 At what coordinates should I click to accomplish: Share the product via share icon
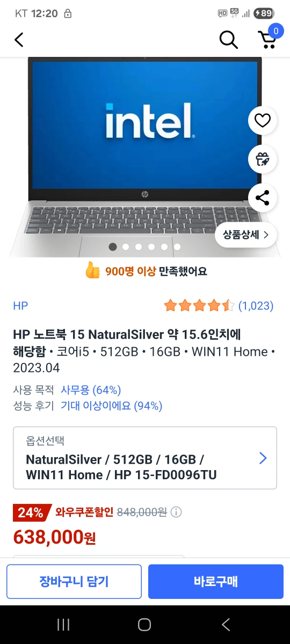(x=263, y=198)
